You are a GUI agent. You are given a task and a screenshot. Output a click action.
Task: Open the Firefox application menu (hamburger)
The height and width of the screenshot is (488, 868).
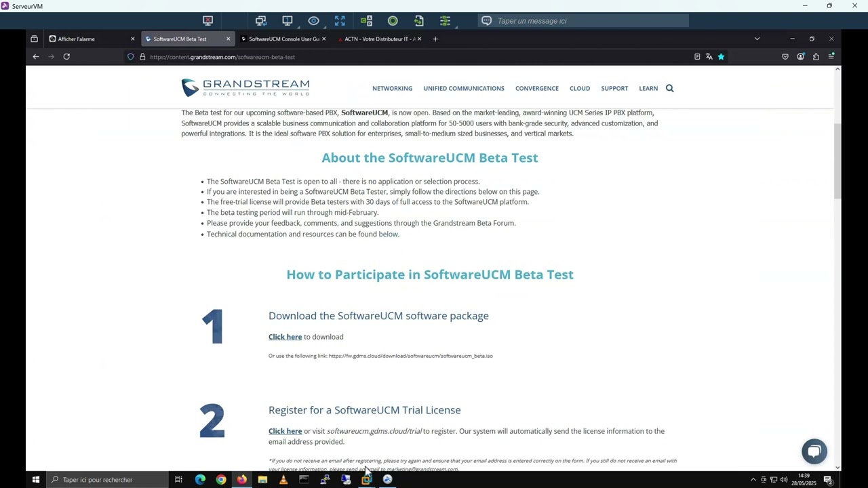click(x=831, y=57)
